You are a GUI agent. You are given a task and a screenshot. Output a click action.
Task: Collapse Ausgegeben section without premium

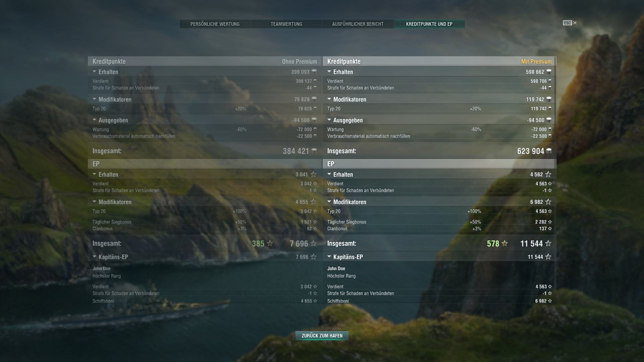tap(94, 120)
